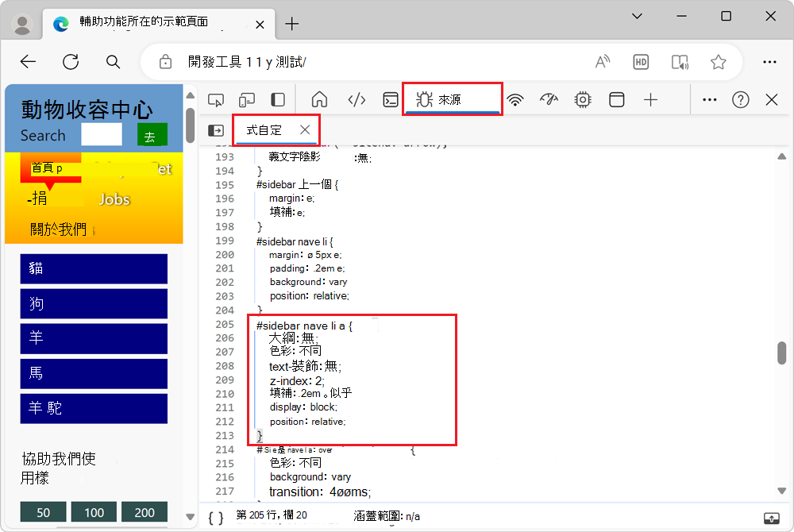Open the Performance panel
Image resolution: width=794 pixels, height=532 pixels.
[x=549, y=99]
